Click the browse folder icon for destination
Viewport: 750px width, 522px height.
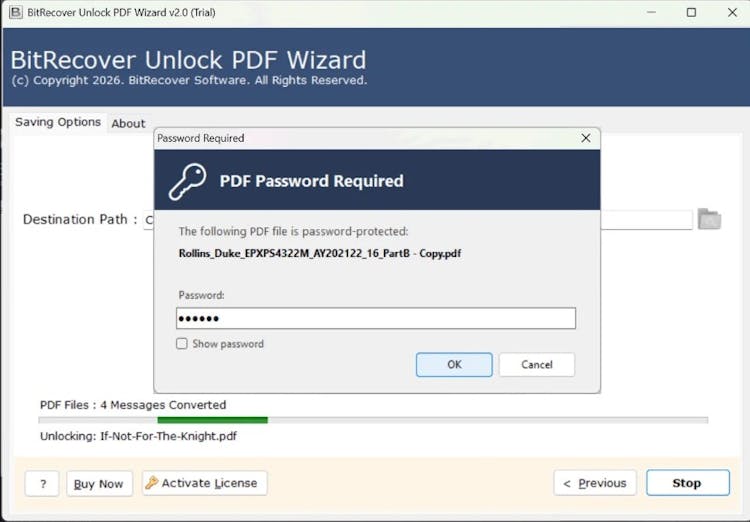[709, 219]
